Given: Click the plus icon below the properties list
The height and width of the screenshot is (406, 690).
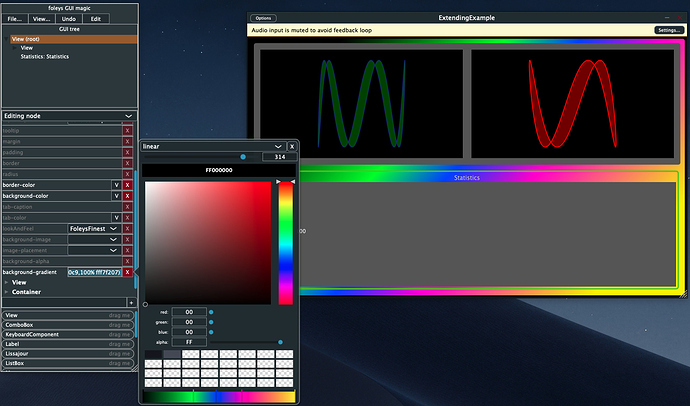Looking at the screenshot, I should point(130,302).
